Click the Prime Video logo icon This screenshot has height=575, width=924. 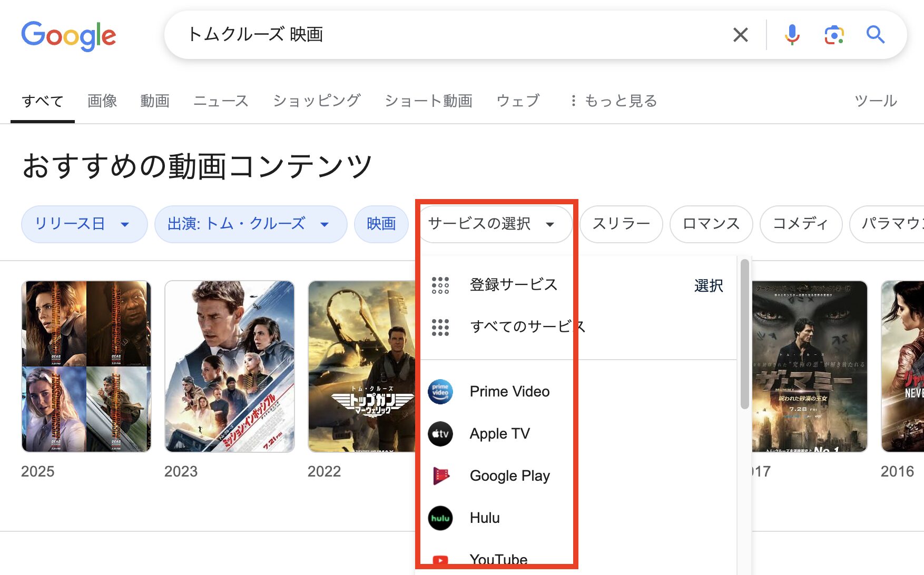(440, 392)
